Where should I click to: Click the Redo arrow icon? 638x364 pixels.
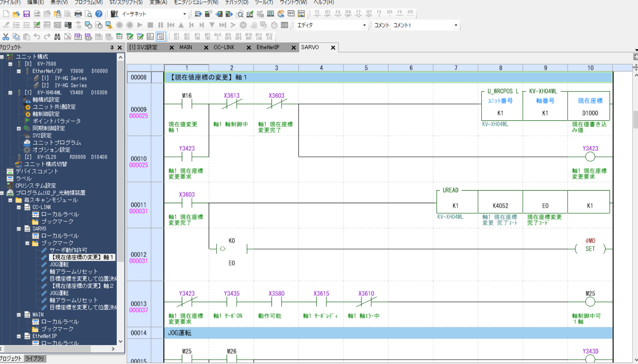47,37
